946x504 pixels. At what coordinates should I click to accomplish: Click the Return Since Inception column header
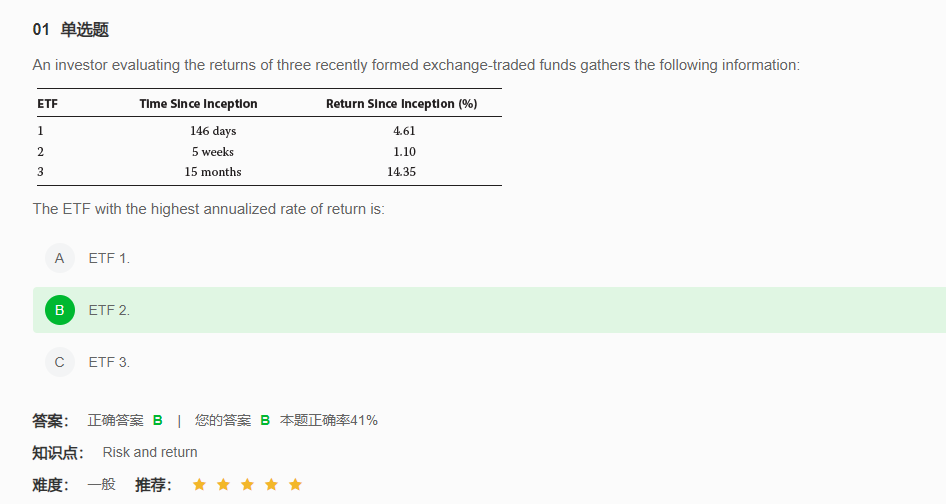pyautogui.click(x=402, y=104)
